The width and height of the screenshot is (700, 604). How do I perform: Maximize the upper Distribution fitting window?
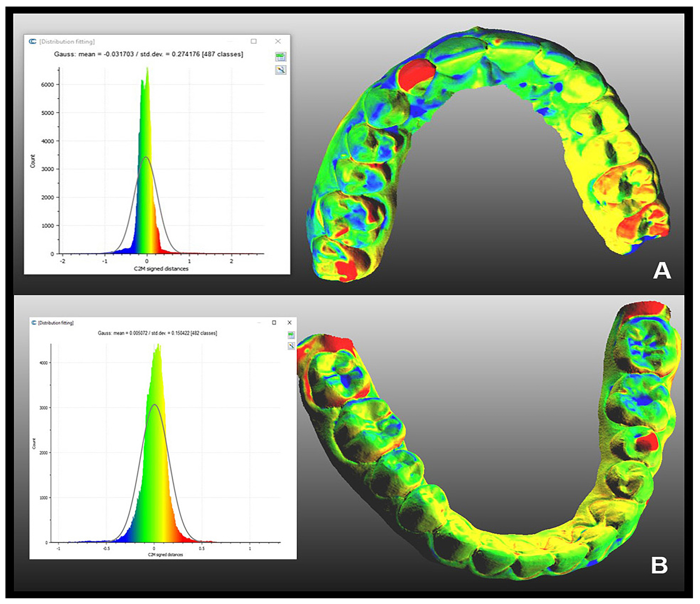[254, 41]
